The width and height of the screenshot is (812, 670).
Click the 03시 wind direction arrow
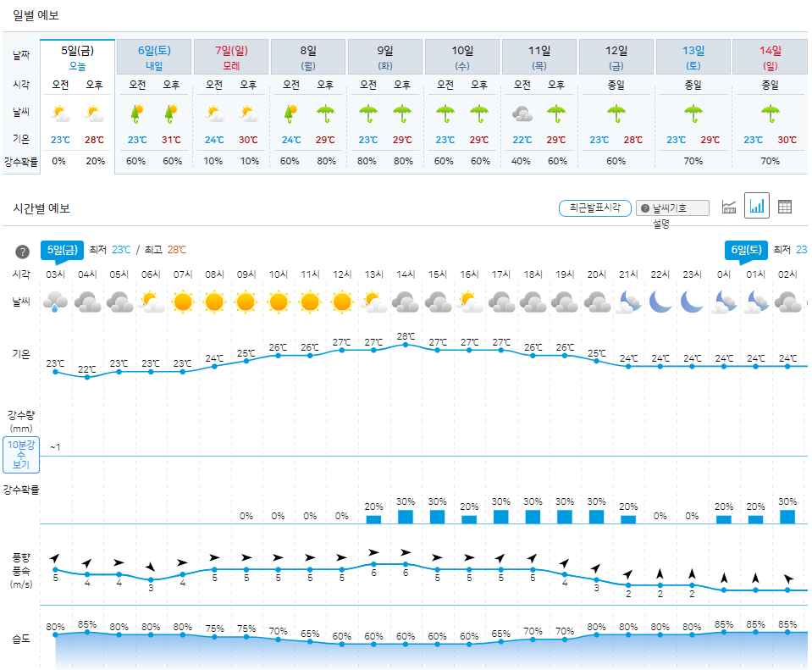tap(54, 558)
